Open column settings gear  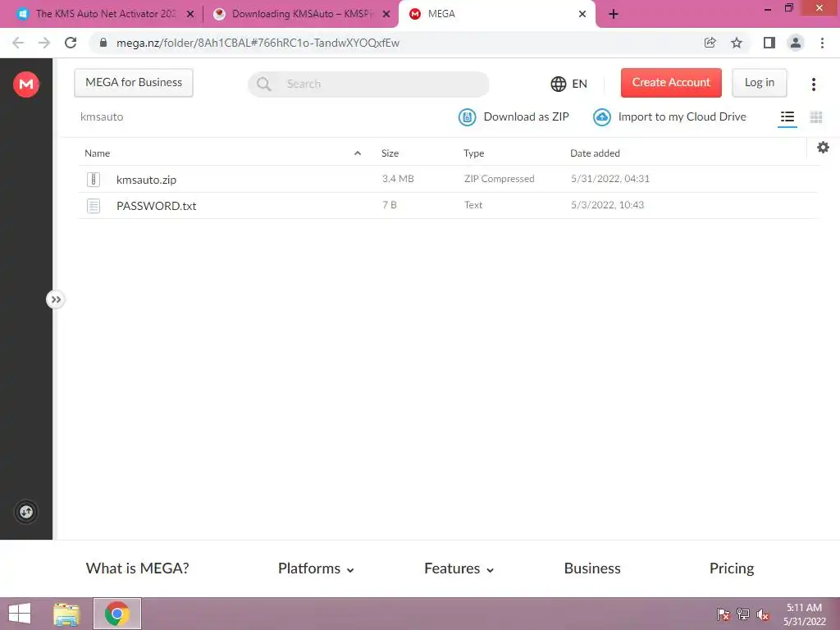[823, 148]
